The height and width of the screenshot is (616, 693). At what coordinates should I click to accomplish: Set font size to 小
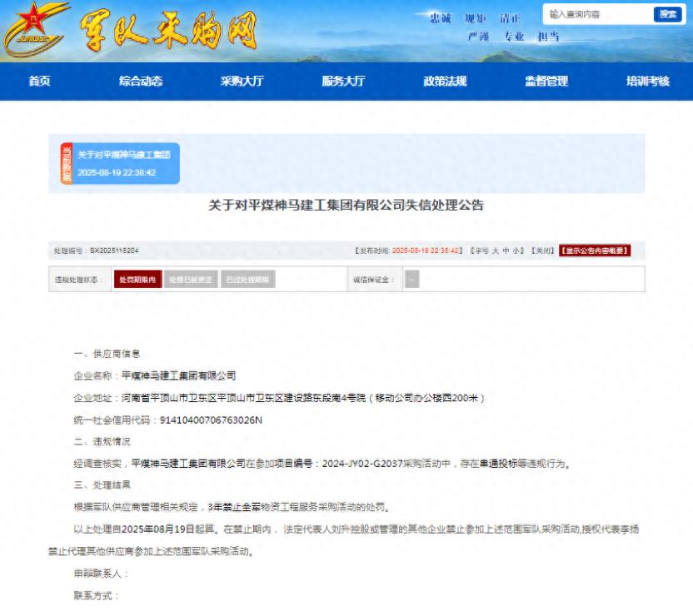tap(516, 251)
